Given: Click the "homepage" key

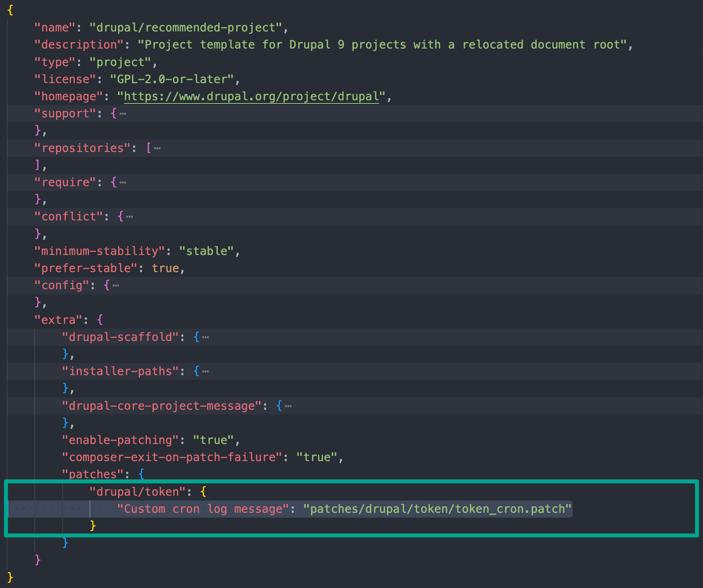Looking at the screenshot, I should coord(68,97).
